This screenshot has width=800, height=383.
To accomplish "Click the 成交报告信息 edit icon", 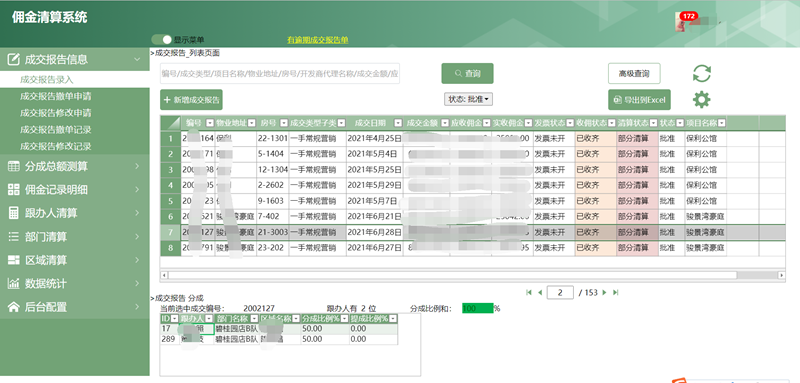I will click(x=14, y=59).
